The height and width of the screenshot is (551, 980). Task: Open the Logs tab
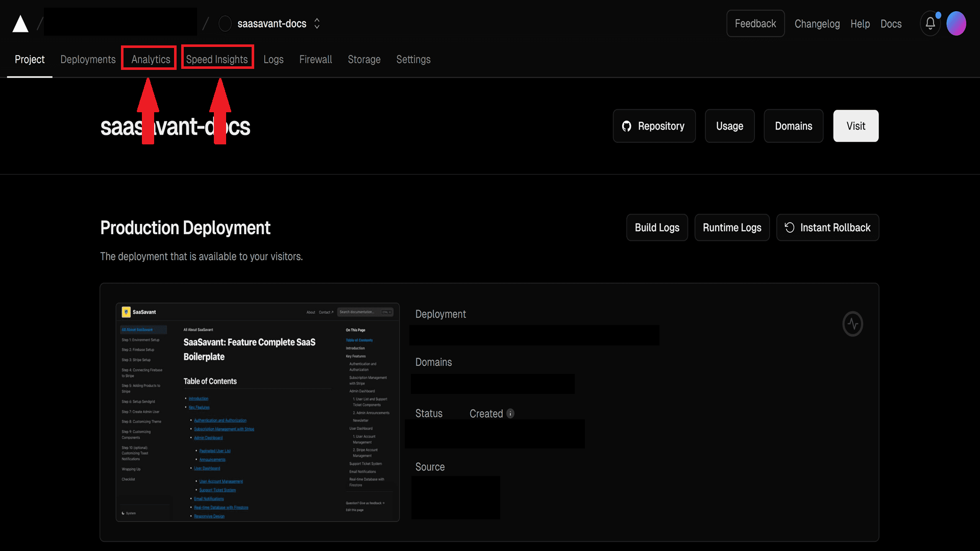[x=273, y=59]
